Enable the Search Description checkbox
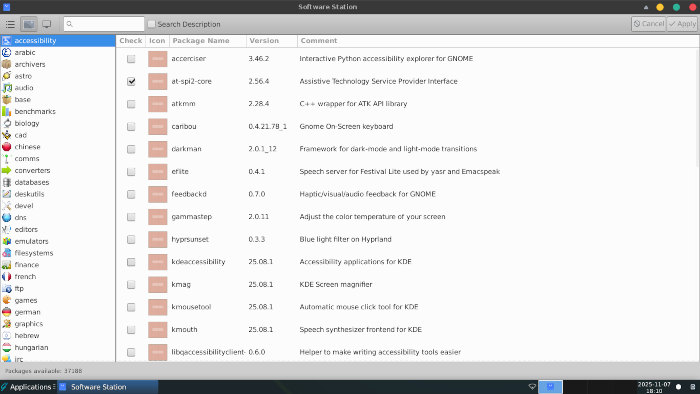Viewport: 700px width, 394px height. pyautogui.click(x=152, y=24)
